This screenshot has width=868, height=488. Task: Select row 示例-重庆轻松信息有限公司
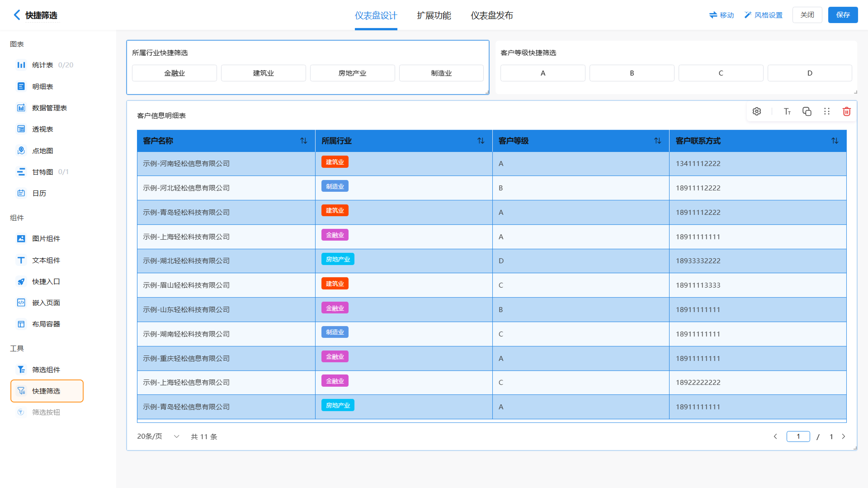click(x=492, y=358)
